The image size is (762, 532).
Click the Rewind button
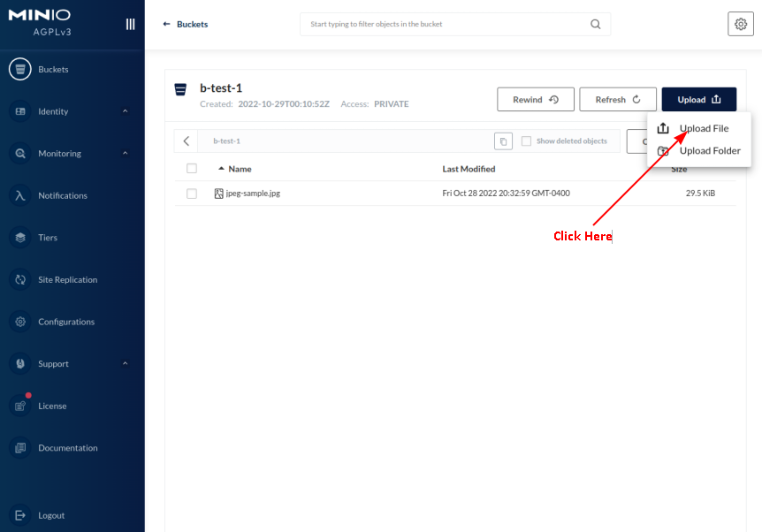(x=536, y=99)
